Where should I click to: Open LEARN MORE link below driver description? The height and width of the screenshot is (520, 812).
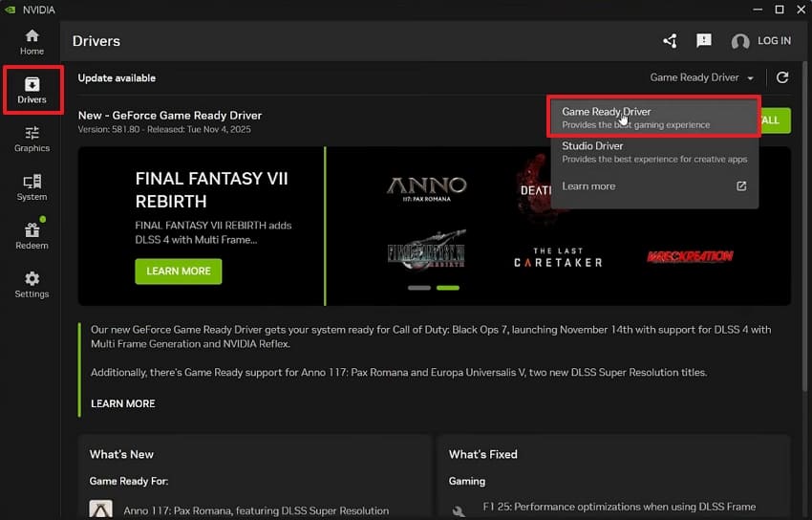(x=122, y=403)
